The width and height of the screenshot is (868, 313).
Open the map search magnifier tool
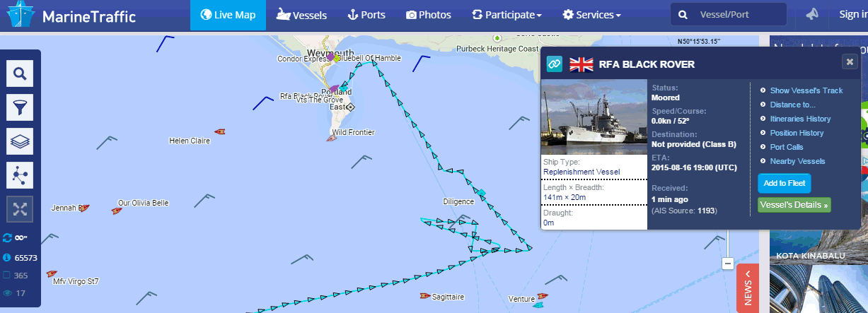pyautogui.click(x=20, y=73)
